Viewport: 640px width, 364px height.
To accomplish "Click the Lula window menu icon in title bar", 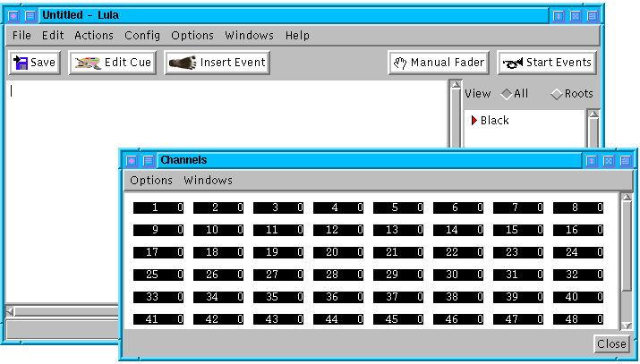I will (13, 15).
